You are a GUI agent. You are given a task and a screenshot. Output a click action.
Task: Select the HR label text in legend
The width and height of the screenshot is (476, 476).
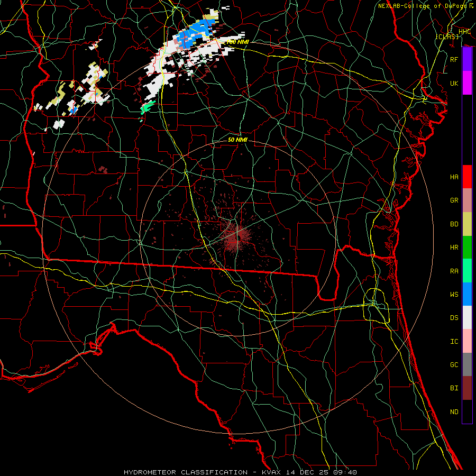pos(454,248)
